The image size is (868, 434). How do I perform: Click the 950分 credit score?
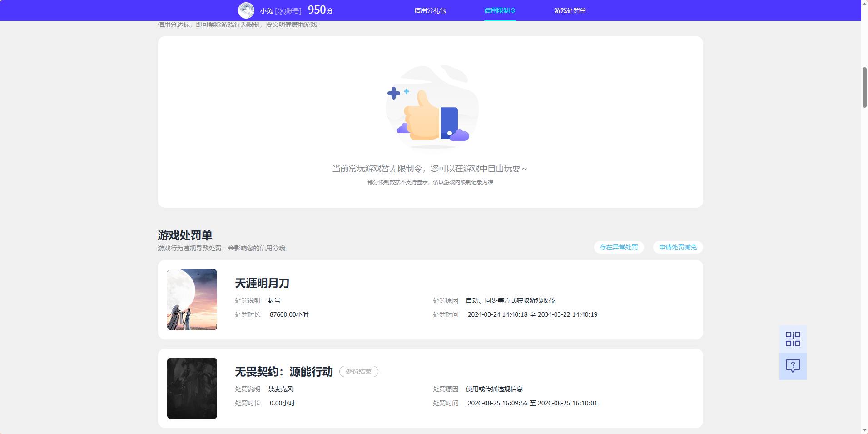tap(320, 10)
